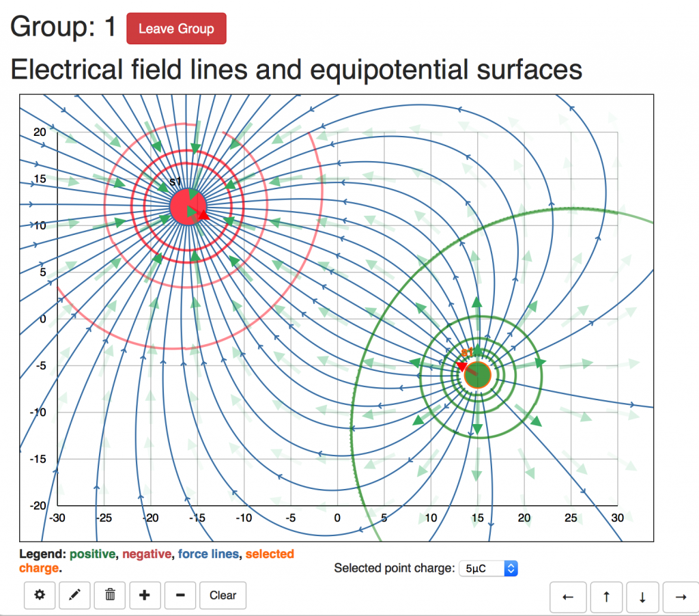
Task: Change 5µC value using the stepper arrows
Action: 510,568
